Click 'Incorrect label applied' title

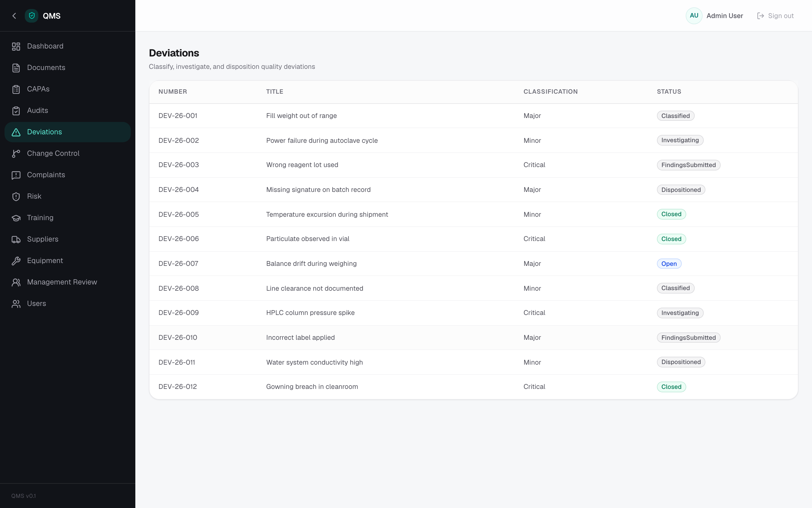[x=300, y=337]
